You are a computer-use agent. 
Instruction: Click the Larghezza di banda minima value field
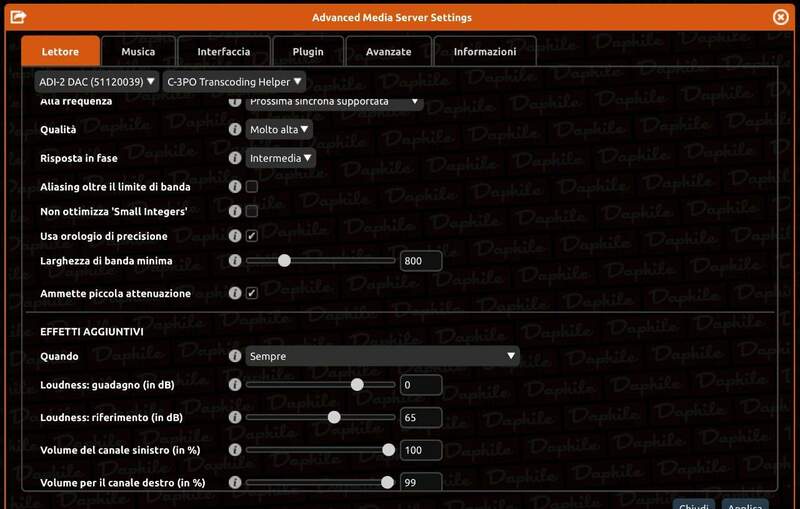(x=421, y=261)
